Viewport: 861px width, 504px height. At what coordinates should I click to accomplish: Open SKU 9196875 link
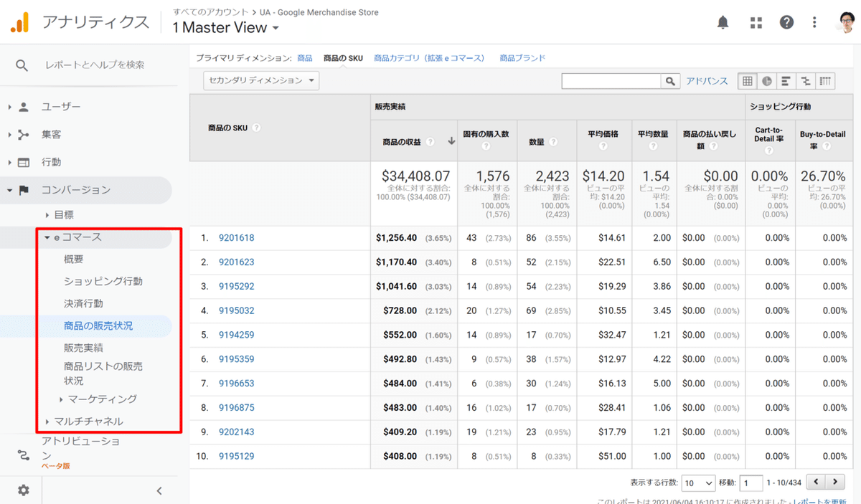pos(236,408)
